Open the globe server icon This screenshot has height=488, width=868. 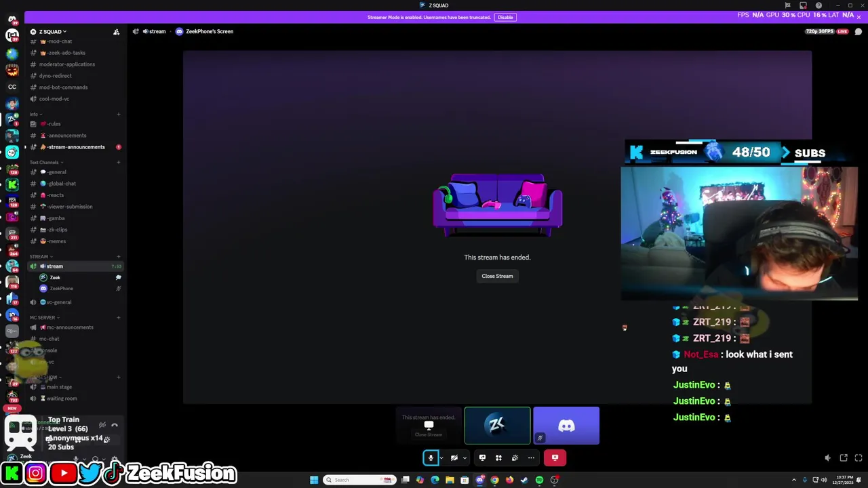[12, 53]
